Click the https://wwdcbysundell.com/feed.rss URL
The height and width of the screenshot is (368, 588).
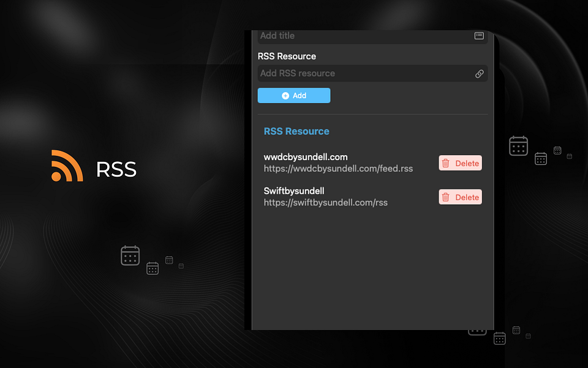coord(338,169)
